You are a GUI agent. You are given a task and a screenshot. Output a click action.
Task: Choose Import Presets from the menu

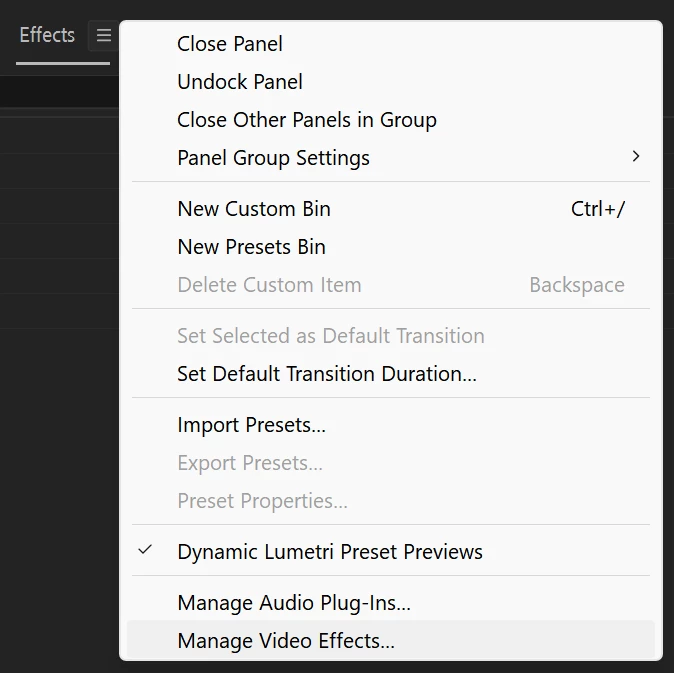pyautogui.click(x=251, y=425)
